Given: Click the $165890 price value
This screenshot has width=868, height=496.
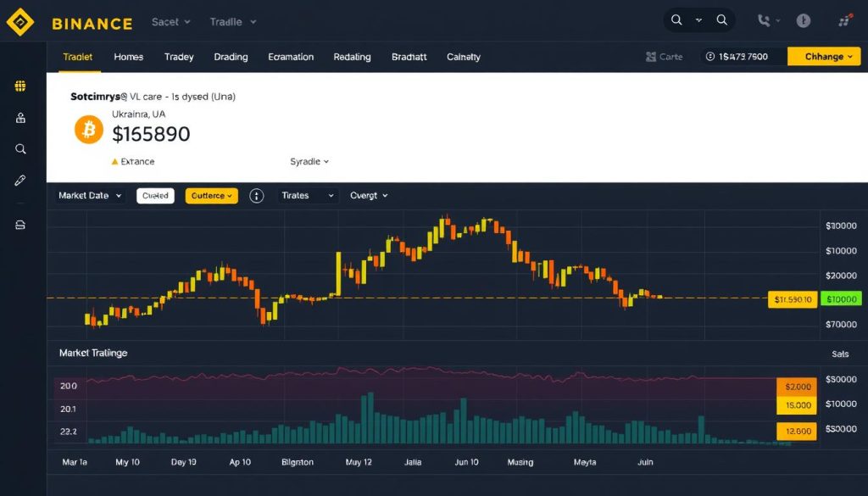Looking at the screenshot, I should coord(151,133).
